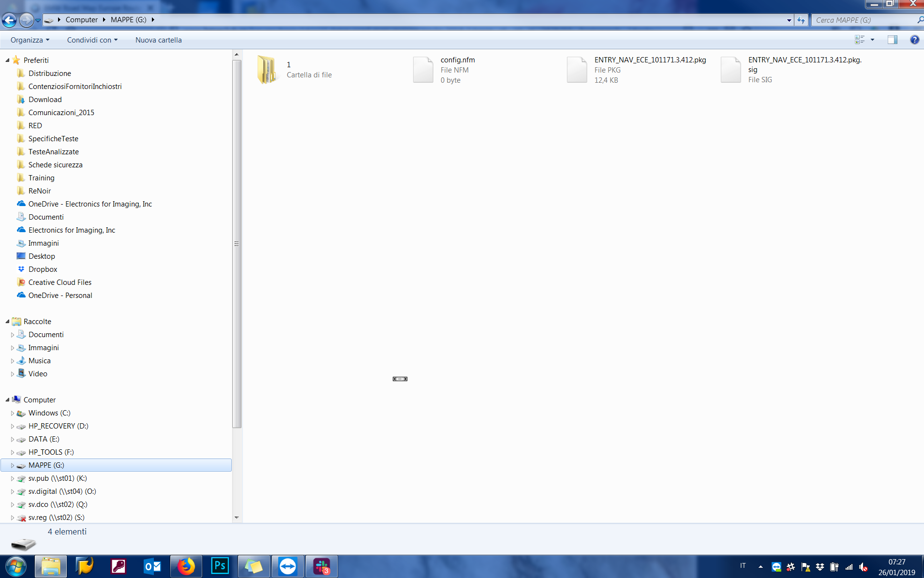Open the Training favorite folder
Image resolution: width=924 pixels, height=578 pixels.
click(x=42, y=178)
